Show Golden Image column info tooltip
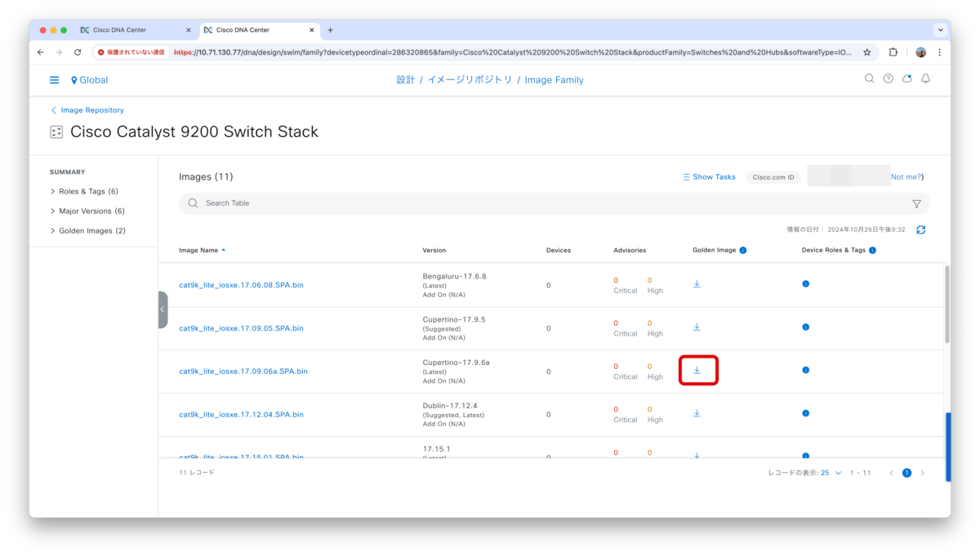Viewport: 980px width, 556px height. pyautogui.click(x=743, y=250)
